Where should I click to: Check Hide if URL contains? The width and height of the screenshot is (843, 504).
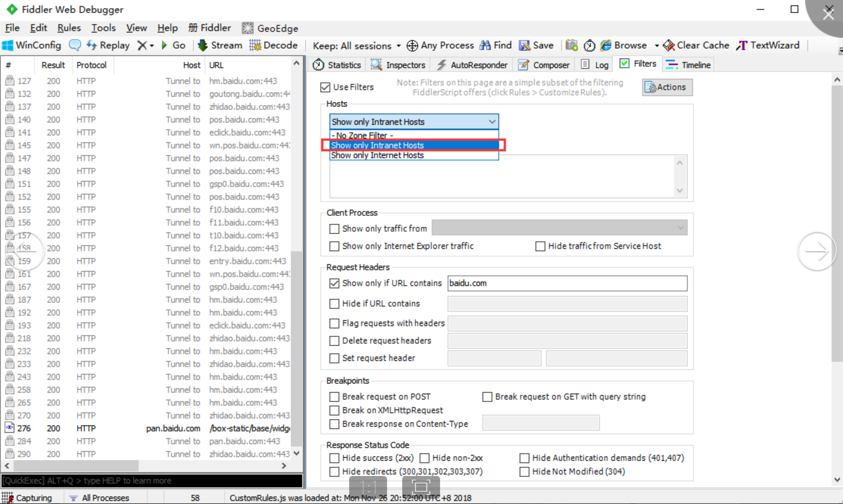point(334,303)
